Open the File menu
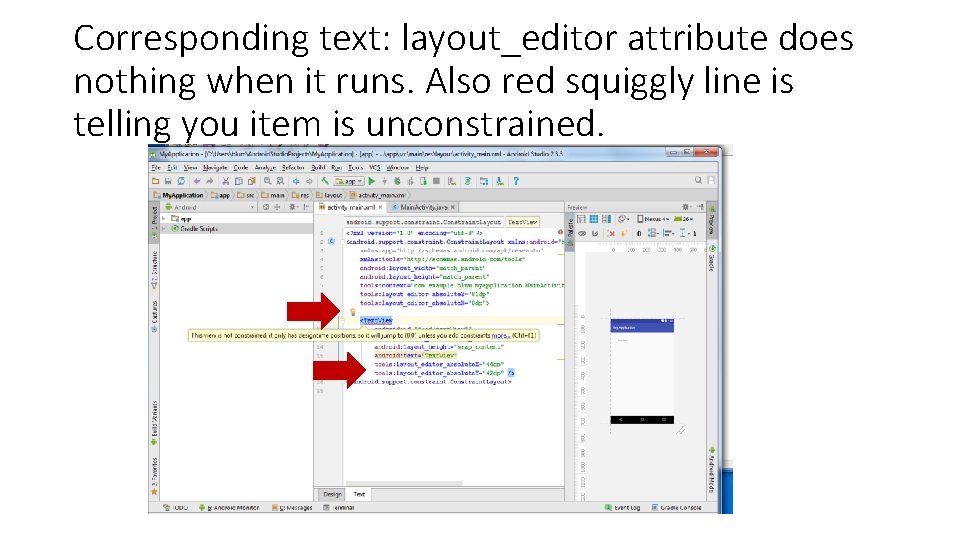 pos(156,168)
